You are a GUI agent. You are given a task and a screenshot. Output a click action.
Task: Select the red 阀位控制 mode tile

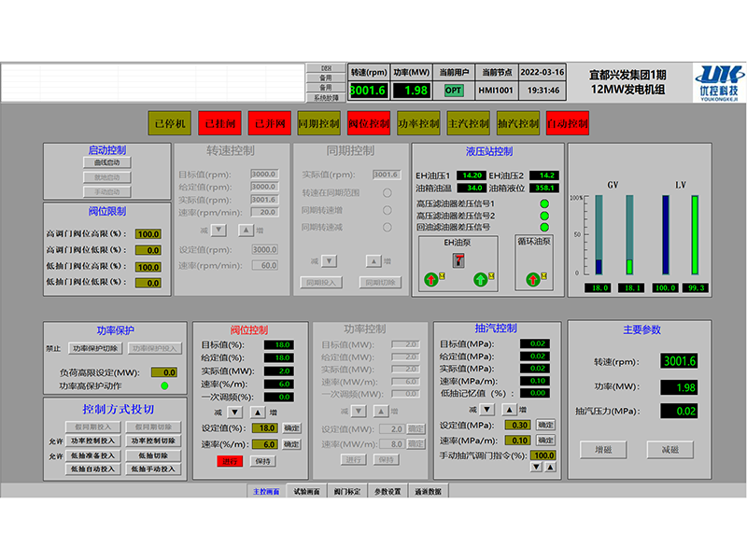click(369, 123)
